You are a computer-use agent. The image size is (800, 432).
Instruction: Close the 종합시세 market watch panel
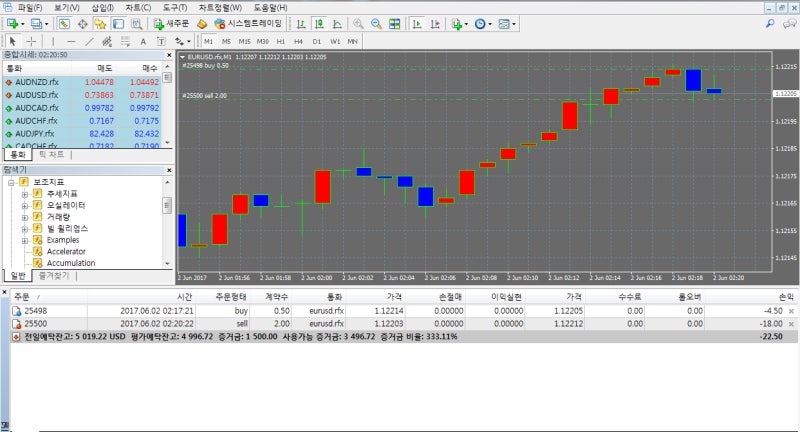point(169,55)
